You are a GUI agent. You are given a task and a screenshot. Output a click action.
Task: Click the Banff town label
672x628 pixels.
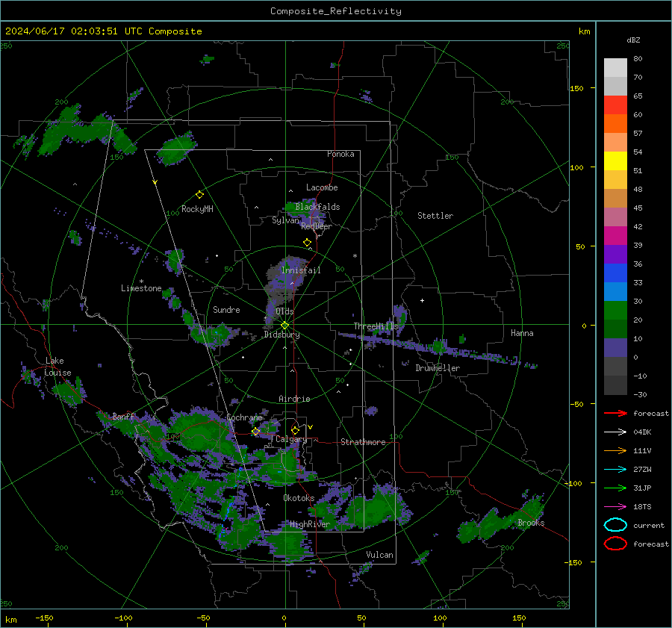click(x=123, y=416)
